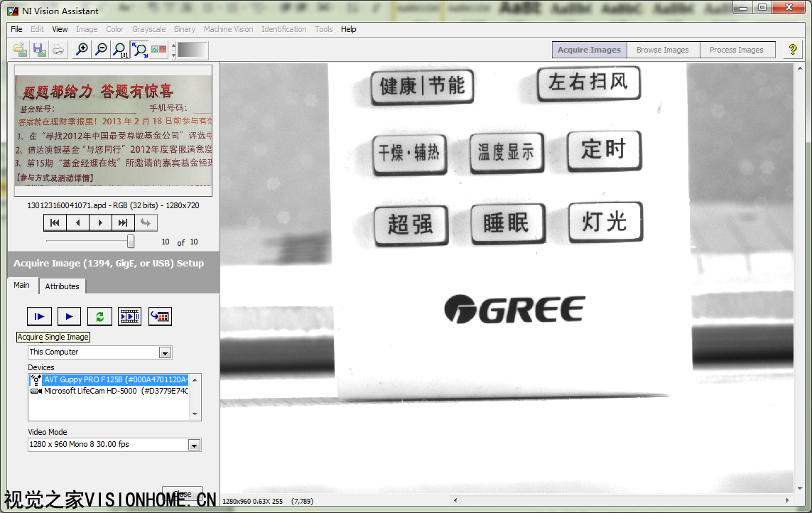The width and height of the screenshot is (812, 513).
Task: Click the reference image thumbnail preview
Action: click(x=114, y=131)
